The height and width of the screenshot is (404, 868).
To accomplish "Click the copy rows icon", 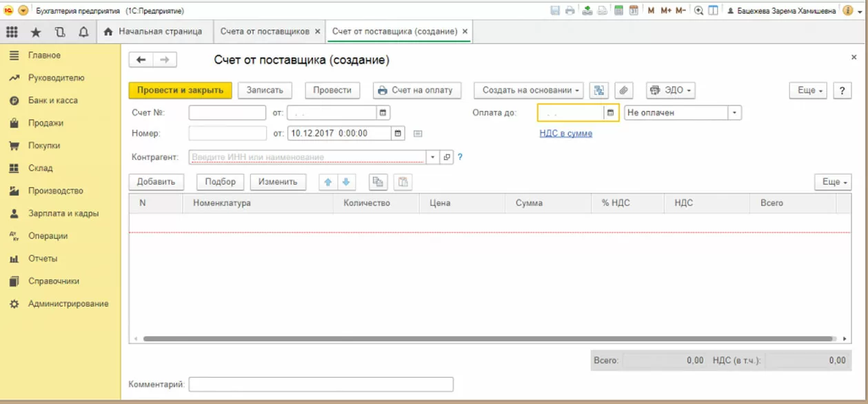I will click(x=378, y=182).
